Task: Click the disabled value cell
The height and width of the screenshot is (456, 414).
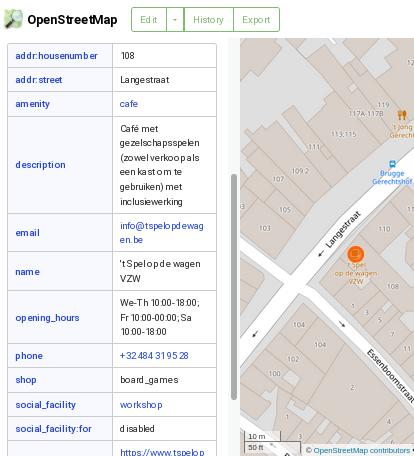Action: click(x=165, y=429)
